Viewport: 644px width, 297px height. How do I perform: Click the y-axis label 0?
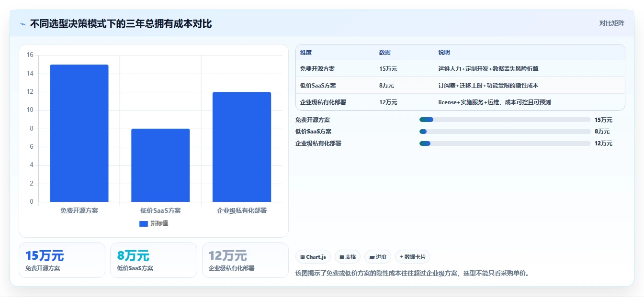point(32,202)
